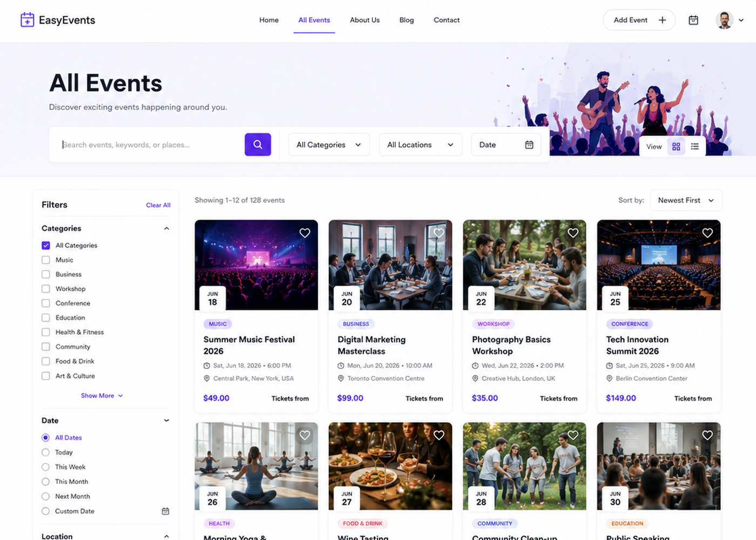Switch to list view
Viewport: 756px width, 540px height.
pyautogui.click(x=695, y=146)
